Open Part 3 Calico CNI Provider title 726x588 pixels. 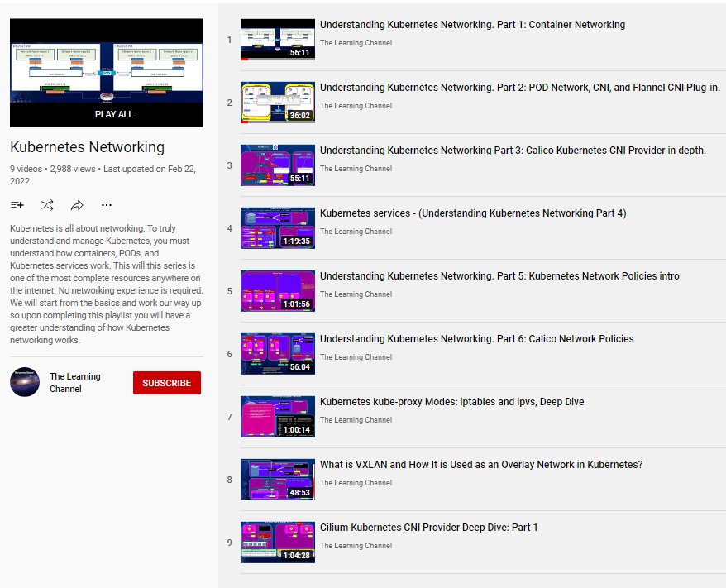click(513, 151)
